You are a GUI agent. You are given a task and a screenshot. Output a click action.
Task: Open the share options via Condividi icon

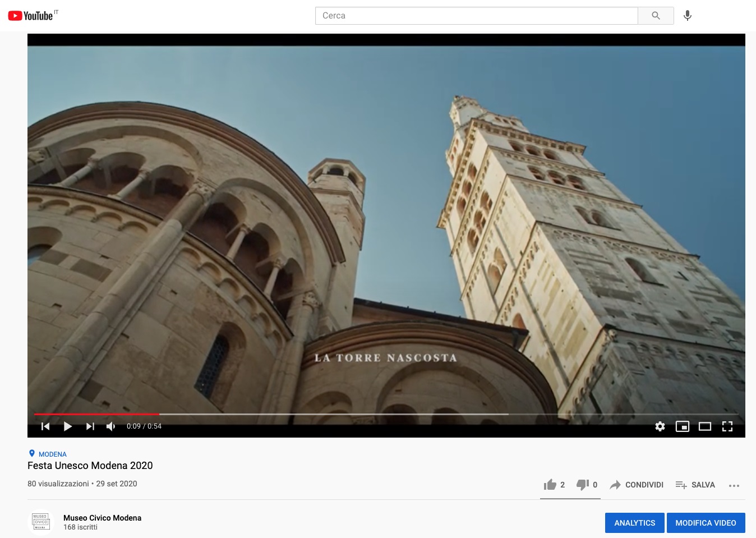[636, 485]
